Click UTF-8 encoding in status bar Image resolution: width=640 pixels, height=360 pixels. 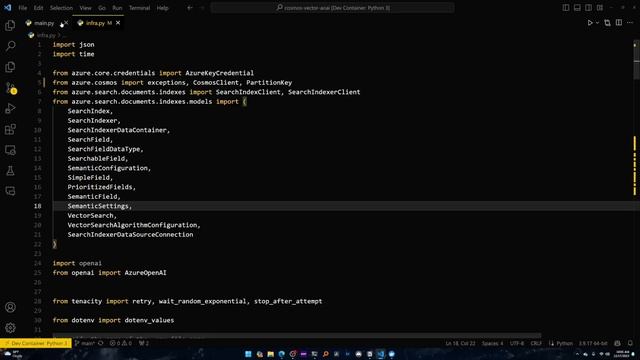point(517,343)
